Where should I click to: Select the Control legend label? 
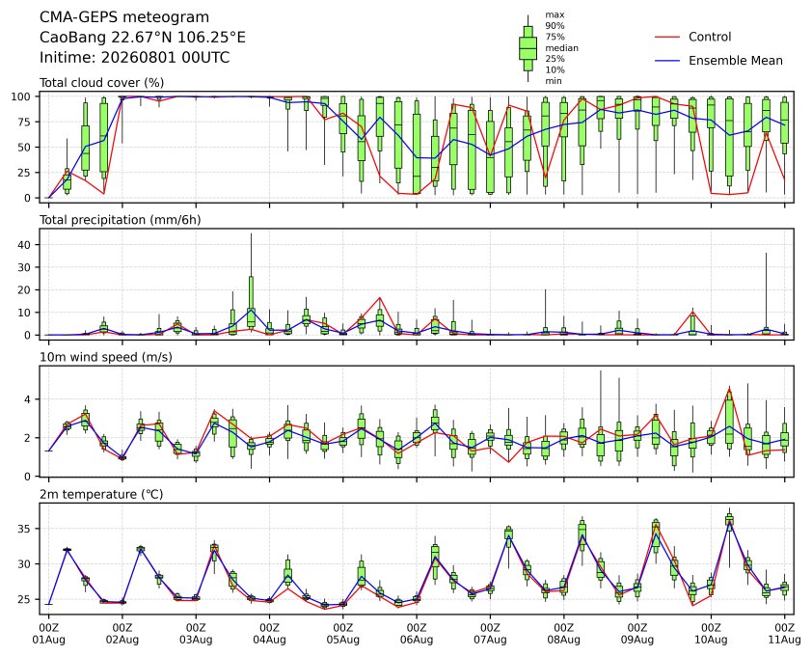coord(710,37)
